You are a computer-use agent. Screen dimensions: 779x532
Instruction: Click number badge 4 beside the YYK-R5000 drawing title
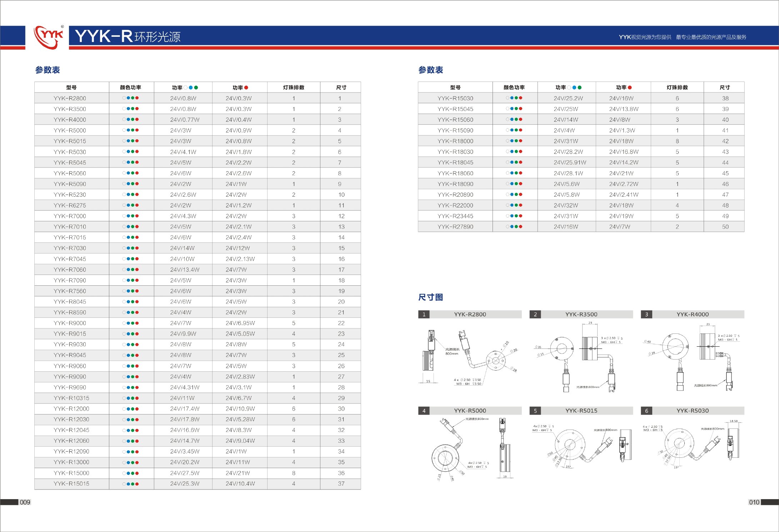(424, 411)
